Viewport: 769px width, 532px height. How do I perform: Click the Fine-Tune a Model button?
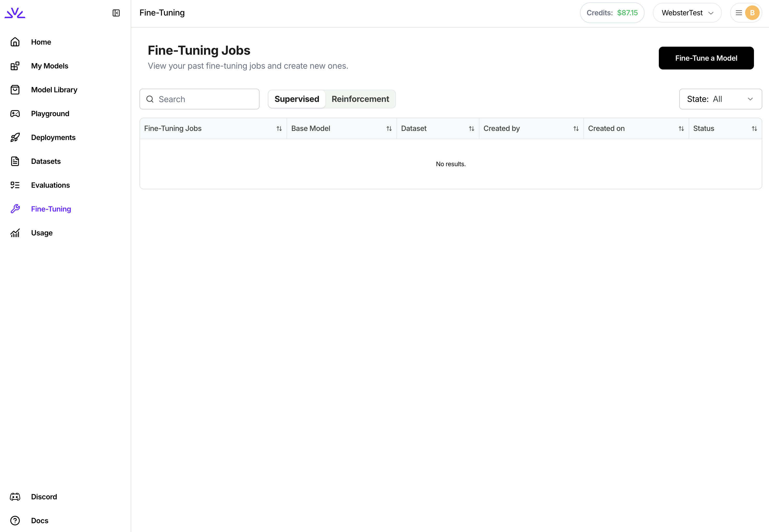(706, 58)
